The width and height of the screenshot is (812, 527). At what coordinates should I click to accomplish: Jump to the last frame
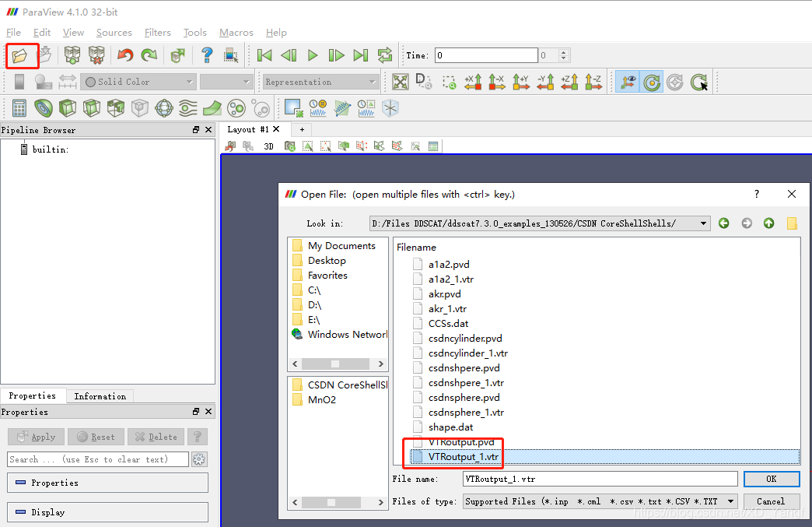(x=360, y=55)
